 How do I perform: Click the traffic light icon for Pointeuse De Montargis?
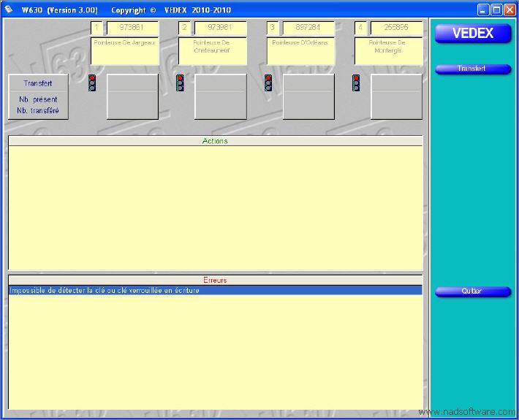356,83
